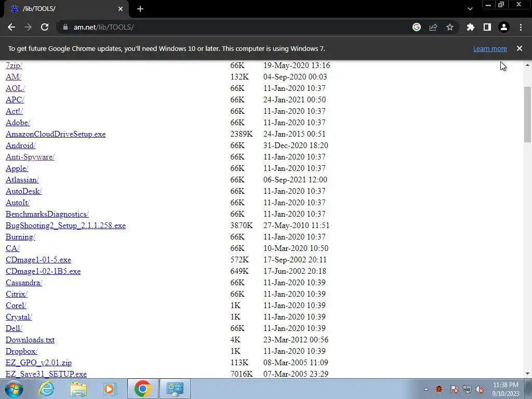
Task: Open the AM/ directory
Action: [13, 77]
